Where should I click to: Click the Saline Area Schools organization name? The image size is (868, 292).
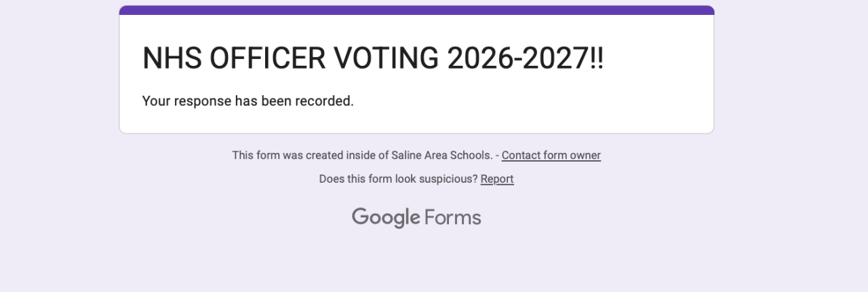tap(441, 155)
